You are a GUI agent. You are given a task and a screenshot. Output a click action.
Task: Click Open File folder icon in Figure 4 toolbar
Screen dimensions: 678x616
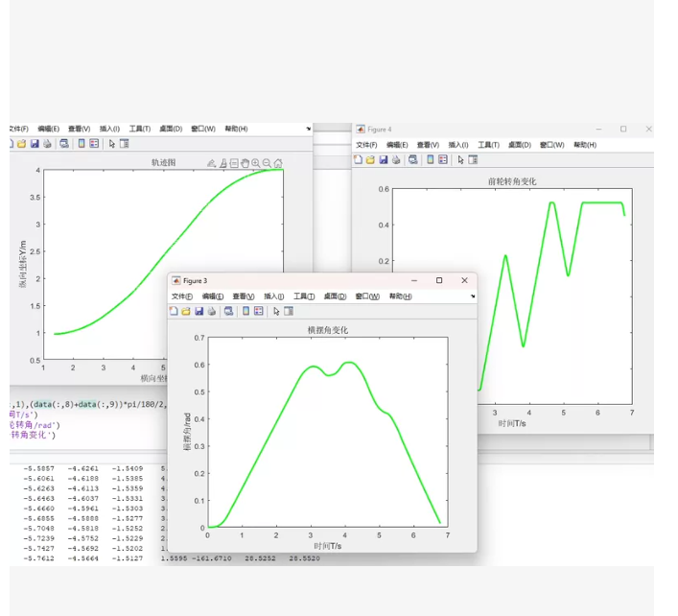coord(370,159)
